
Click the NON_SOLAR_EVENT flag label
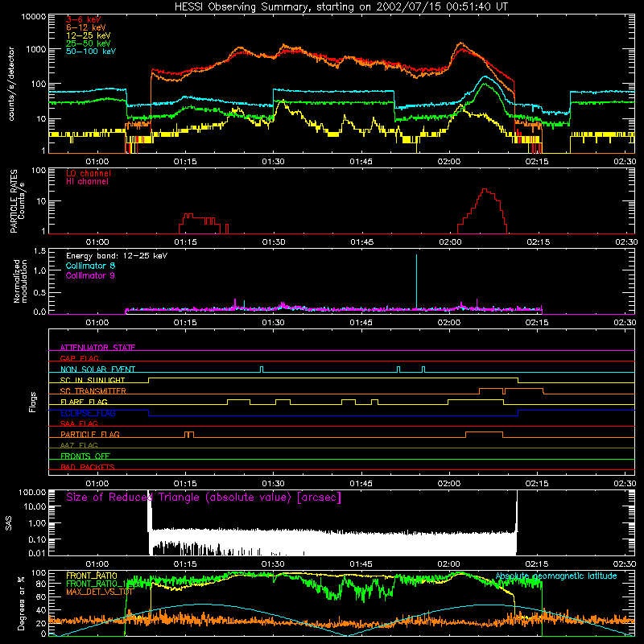(x=97, y=369)
